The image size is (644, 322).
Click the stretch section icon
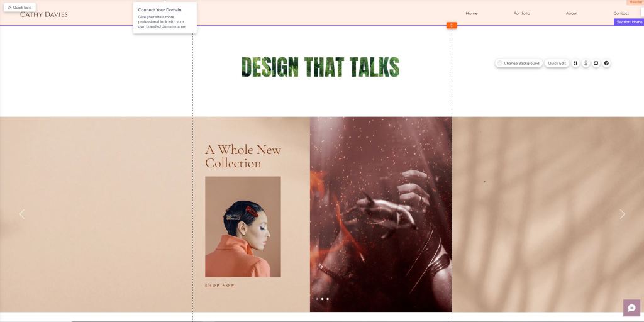tap(596, 64)
